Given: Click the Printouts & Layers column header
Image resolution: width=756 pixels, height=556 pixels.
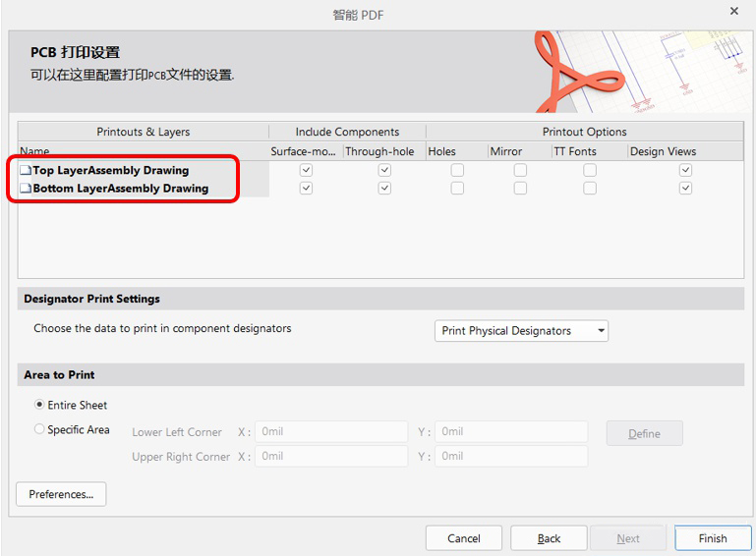Looking at the screenshot, I should (144, 132).
